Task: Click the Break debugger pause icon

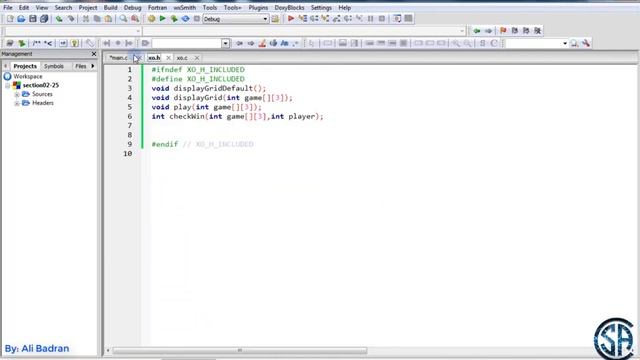Action: tap(371, 19)
